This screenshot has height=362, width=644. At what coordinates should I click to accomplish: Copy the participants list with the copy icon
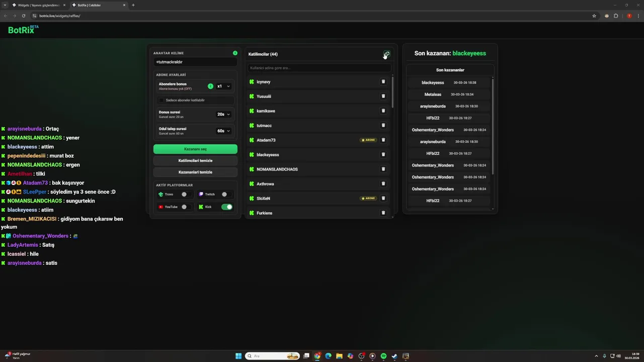[x=386, y=54]
